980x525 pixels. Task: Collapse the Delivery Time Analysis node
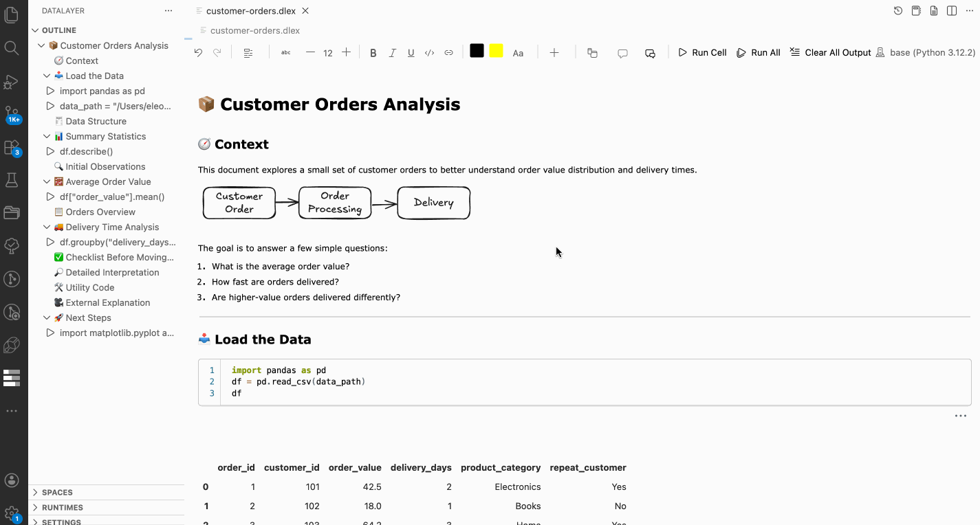coord(47,227)
